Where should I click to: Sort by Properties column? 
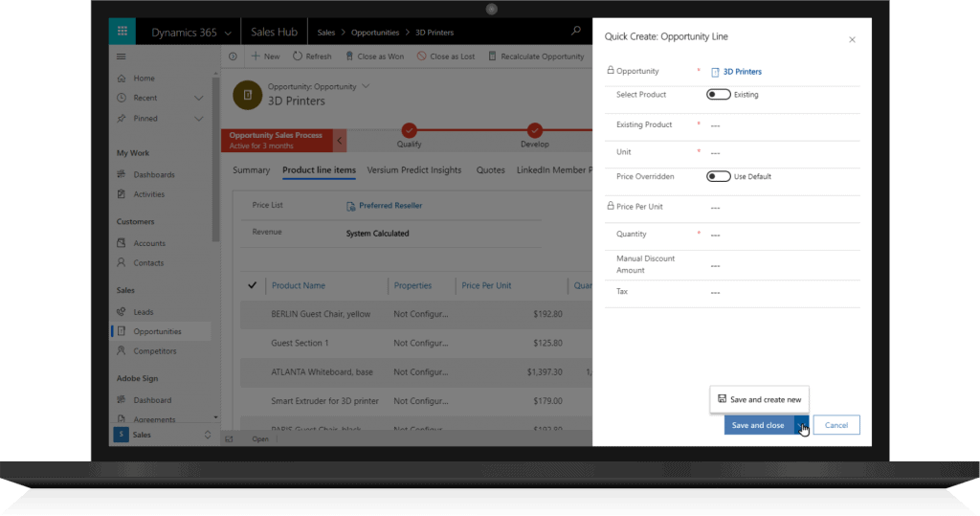[x=412, y=285]
